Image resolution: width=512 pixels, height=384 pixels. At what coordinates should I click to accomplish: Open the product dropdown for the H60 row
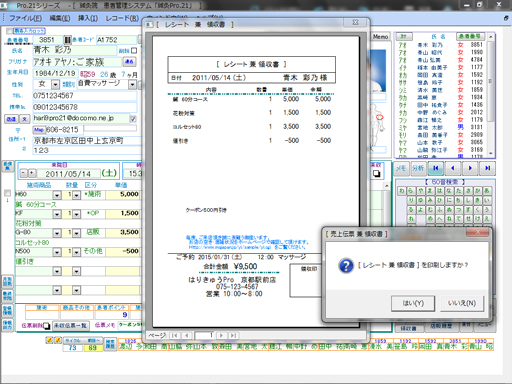(57, 195)
